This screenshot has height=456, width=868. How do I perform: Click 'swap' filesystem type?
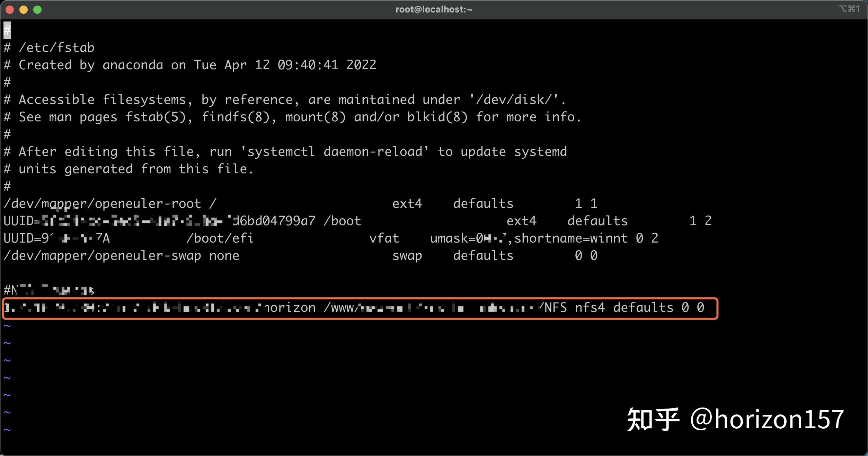coord(407,255)
